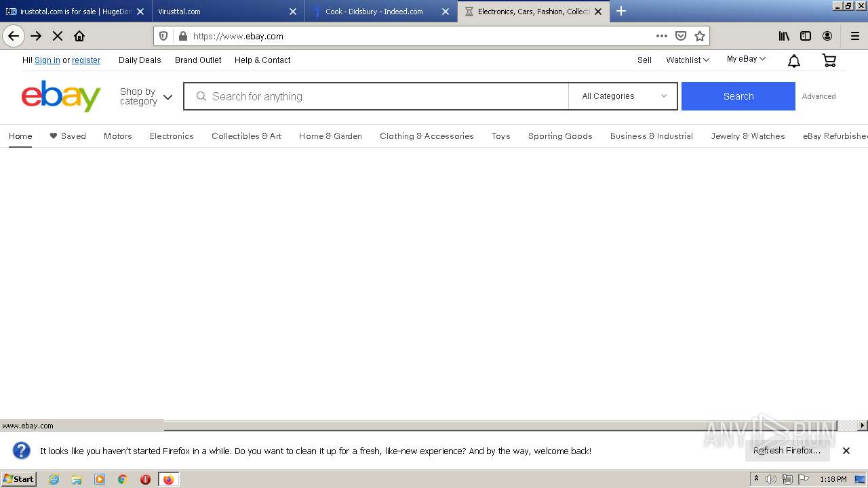Open the Sporting Goods category

(x=560, y=136)
